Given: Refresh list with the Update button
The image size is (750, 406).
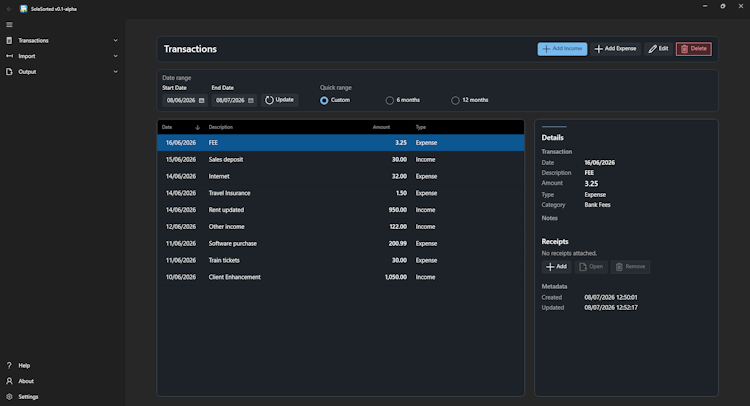Looking at the screenshot, I should point(279,100).
